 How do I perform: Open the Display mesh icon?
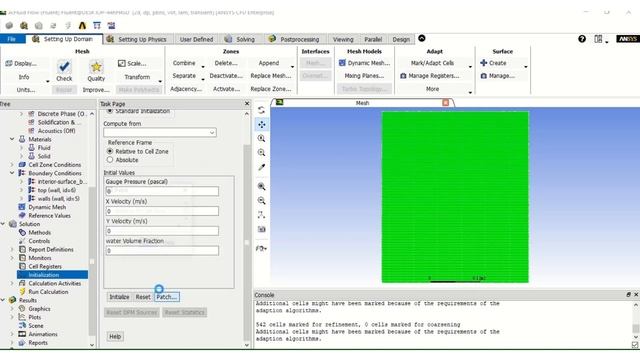click(9, 63)
